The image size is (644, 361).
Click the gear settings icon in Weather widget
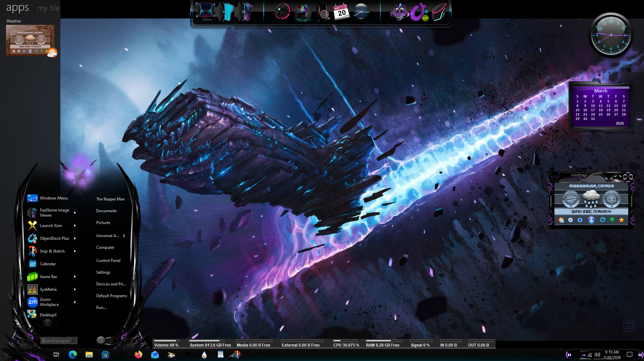tap(580, 220)
